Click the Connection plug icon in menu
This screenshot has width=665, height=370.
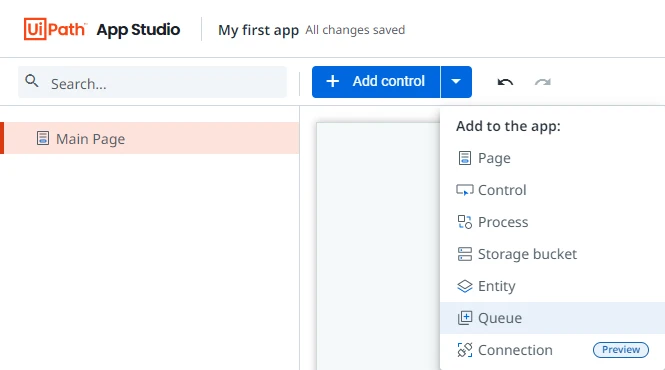click(x=465, y=350)
